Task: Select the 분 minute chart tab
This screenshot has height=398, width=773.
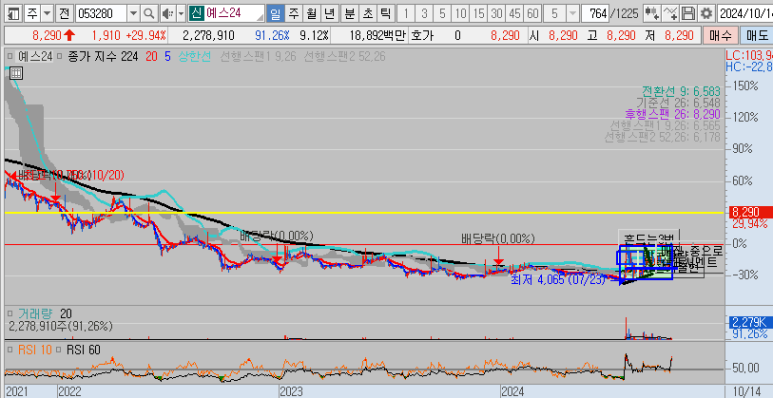Action: 350,13
